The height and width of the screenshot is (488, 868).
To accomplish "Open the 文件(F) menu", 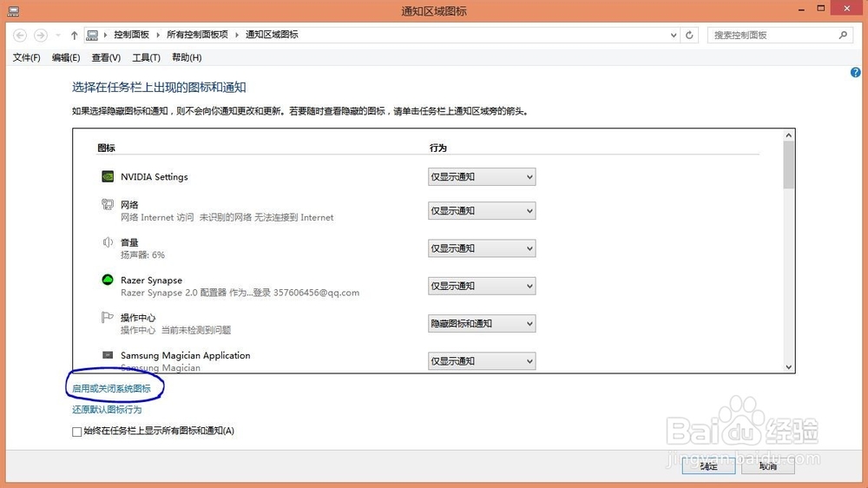I will tap(27, 57).
